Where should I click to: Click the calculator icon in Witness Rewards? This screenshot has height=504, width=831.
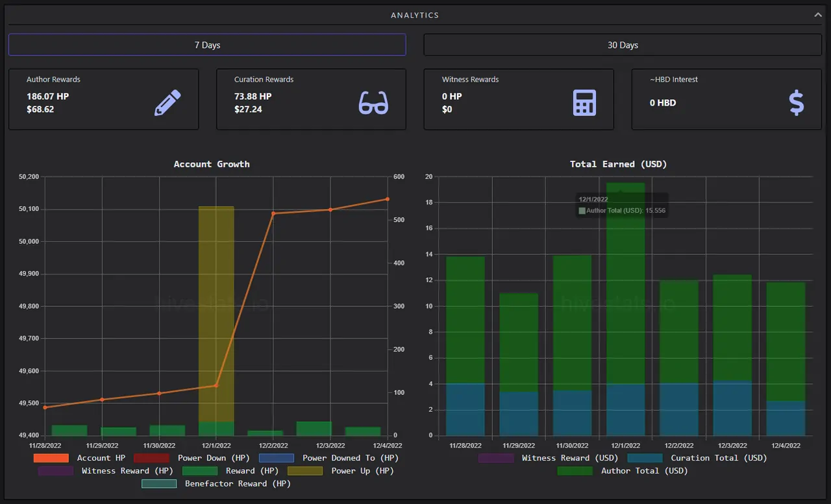tap(584, 102)
